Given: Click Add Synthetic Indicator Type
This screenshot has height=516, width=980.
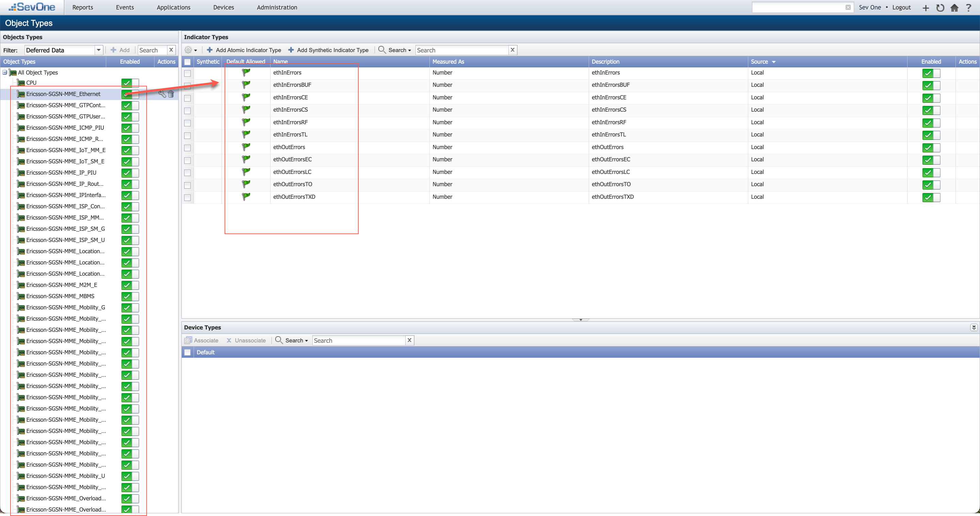Looking at the screenshot, I should (x=328, y=50).
